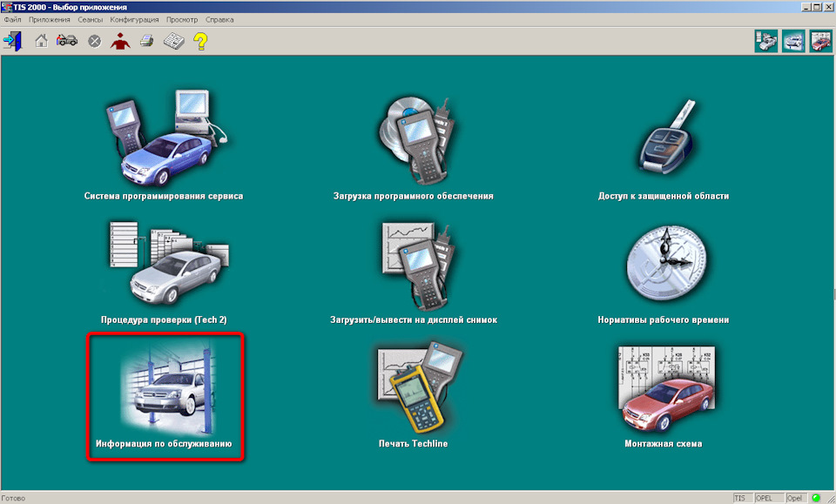
Task: Open Информация по обслуживанию
Action: (165, 396)
